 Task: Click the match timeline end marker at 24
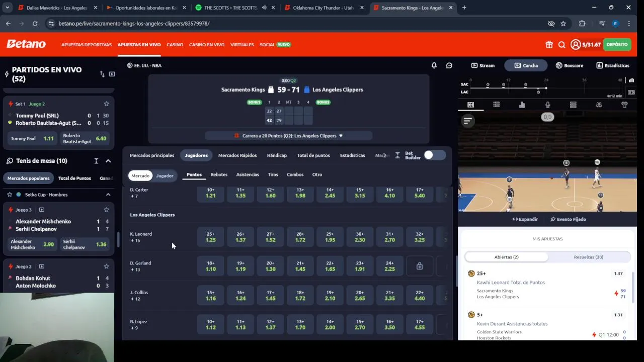(x=546, y=88)
